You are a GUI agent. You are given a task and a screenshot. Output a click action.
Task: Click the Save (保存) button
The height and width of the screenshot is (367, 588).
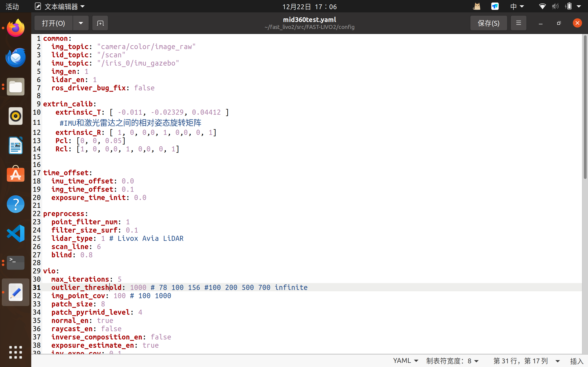[488, 23]
